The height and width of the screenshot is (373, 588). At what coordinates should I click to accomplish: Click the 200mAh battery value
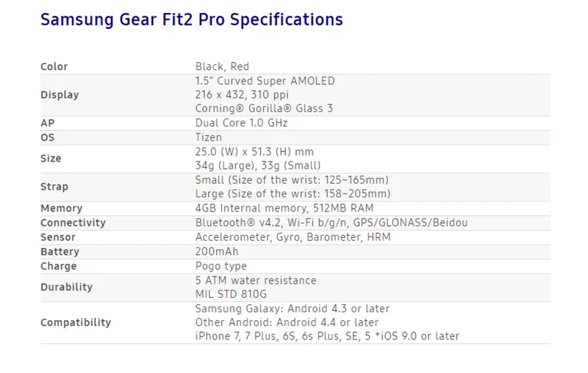point(217,252)
